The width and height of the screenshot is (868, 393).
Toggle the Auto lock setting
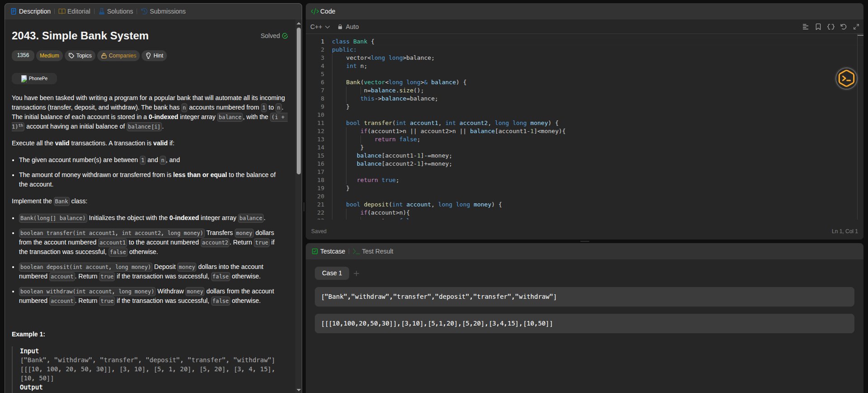(348, 27)
